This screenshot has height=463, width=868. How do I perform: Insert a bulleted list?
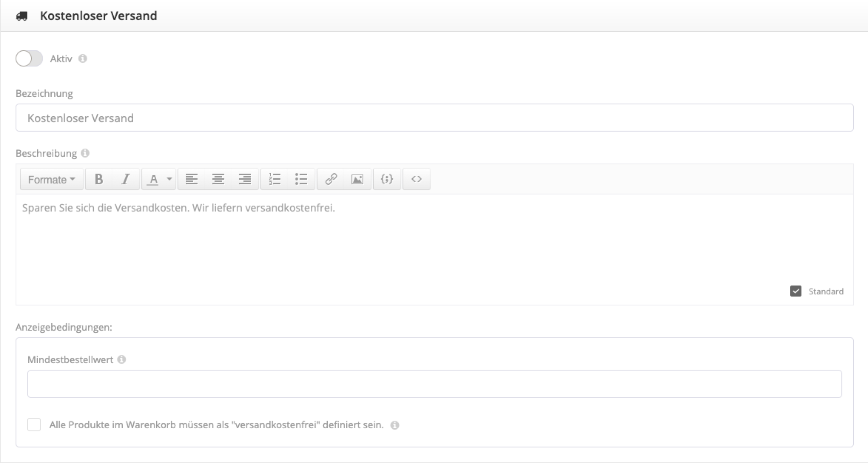point(301,179)
